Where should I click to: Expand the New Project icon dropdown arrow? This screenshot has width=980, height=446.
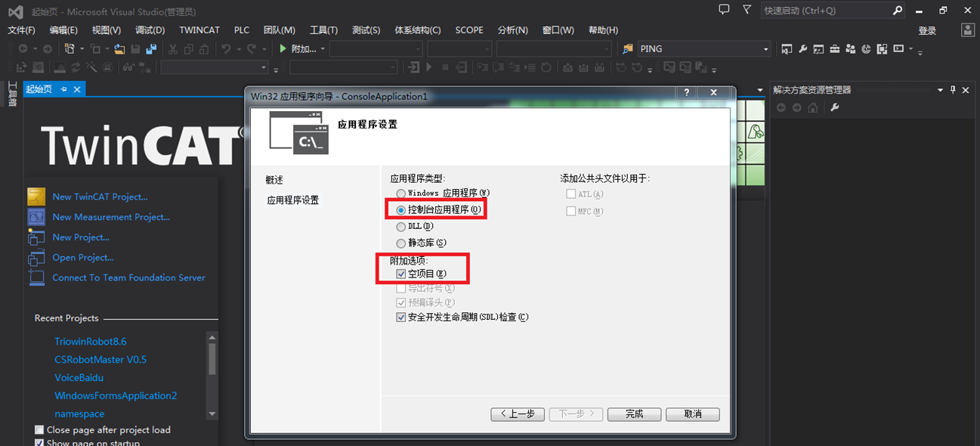pyautogui.click(x=81, y=49)
